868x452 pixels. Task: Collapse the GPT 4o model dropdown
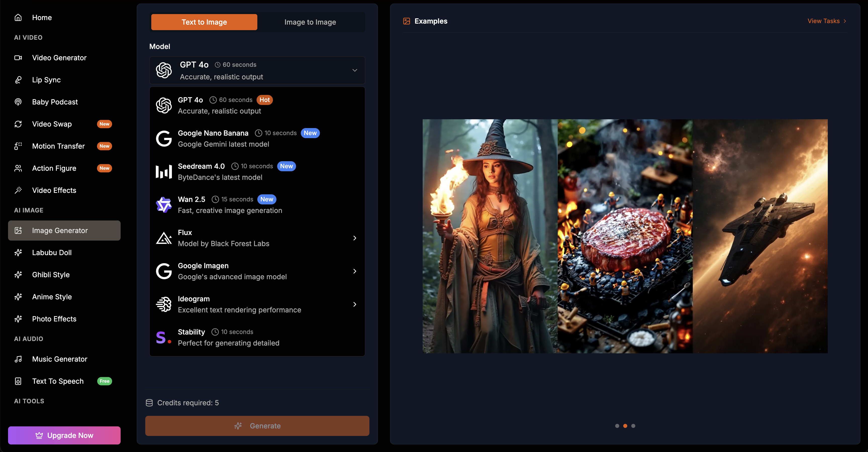pyautogui.click(x=355, y=70)
